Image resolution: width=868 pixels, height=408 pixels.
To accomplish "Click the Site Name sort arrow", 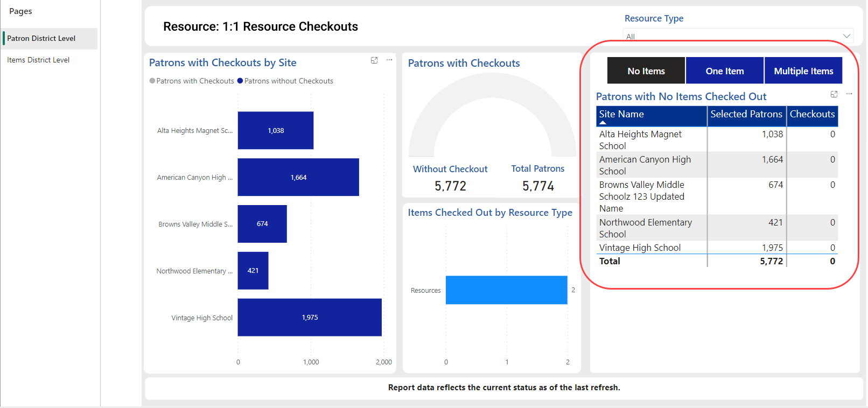I will point(603,123).
